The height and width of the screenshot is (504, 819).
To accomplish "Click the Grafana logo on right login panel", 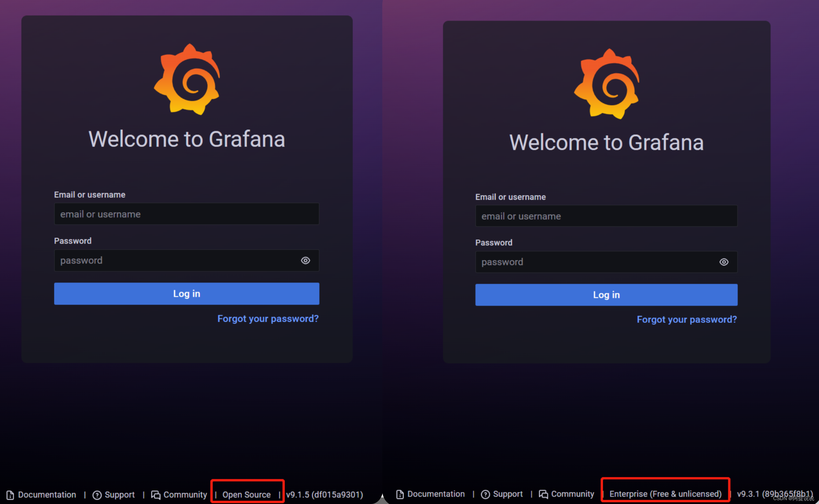I will (x=607, y=84).
